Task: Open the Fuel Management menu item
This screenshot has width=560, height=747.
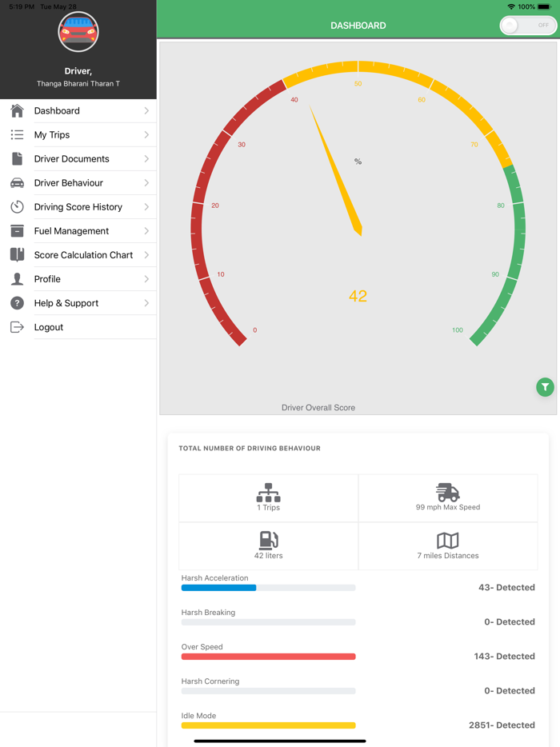Action: point(78,231)
